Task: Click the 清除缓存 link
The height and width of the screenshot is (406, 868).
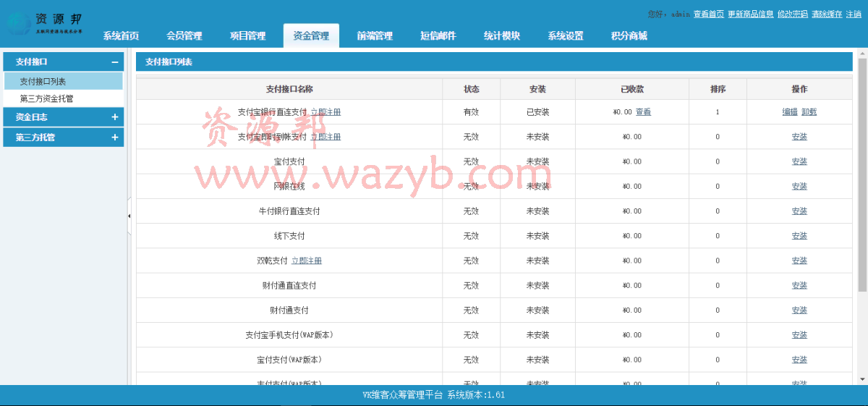Action: pyautogui.click(x=827, y=14)
